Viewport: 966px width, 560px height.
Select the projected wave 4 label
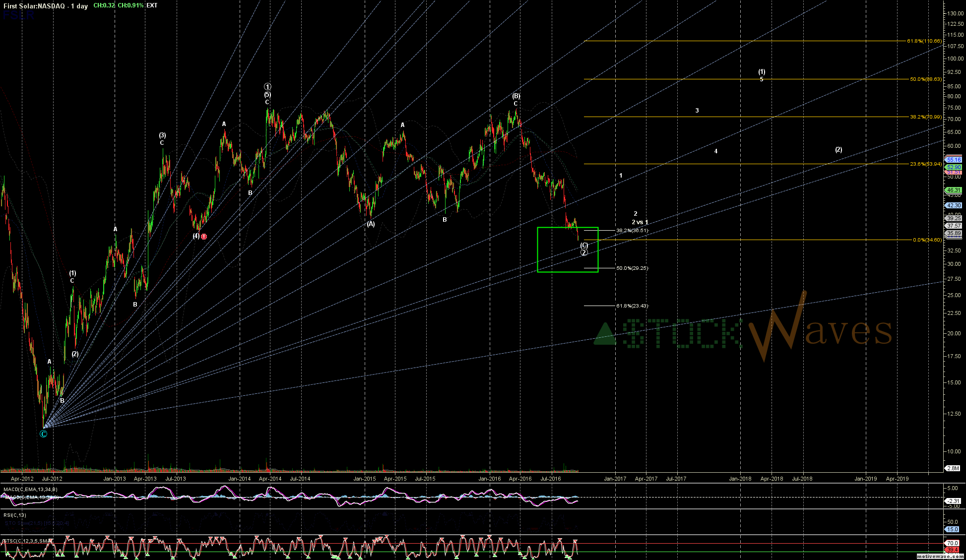(x=716, y=151)
